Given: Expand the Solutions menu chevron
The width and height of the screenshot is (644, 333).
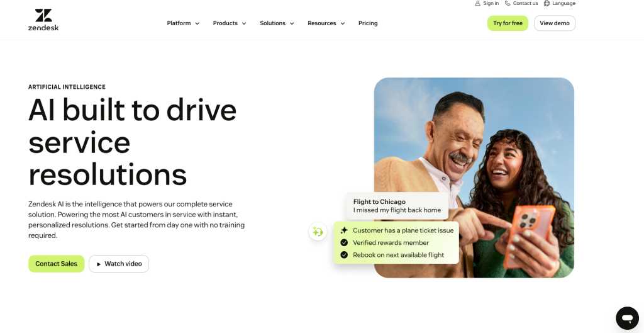Looking at the screenshot, I should pos(292,23).
